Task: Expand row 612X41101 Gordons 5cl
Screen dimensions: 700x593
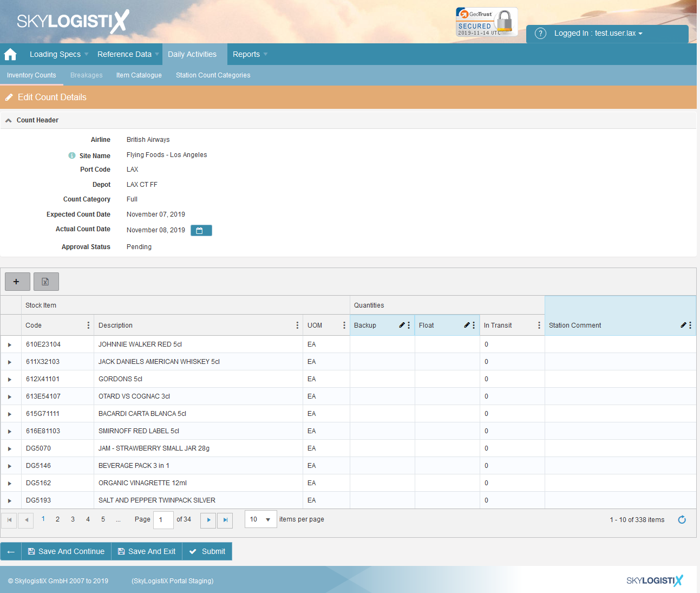Action: pyautogui.click(x=10, y=380)
